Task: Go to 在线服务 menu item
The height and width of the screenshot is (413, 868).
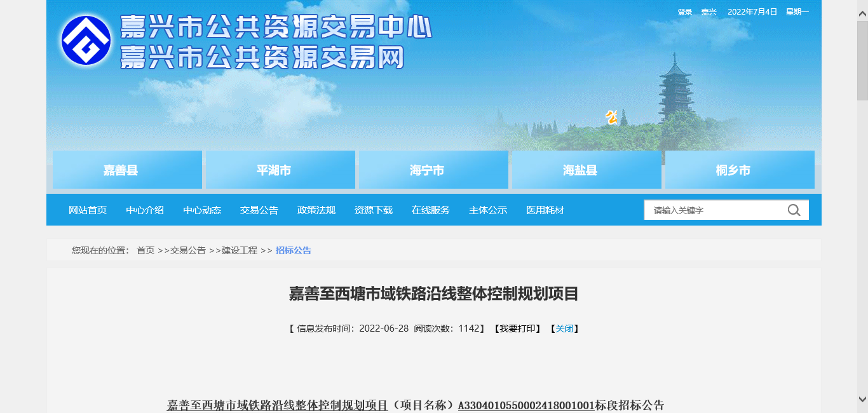Action: point(431,210)
